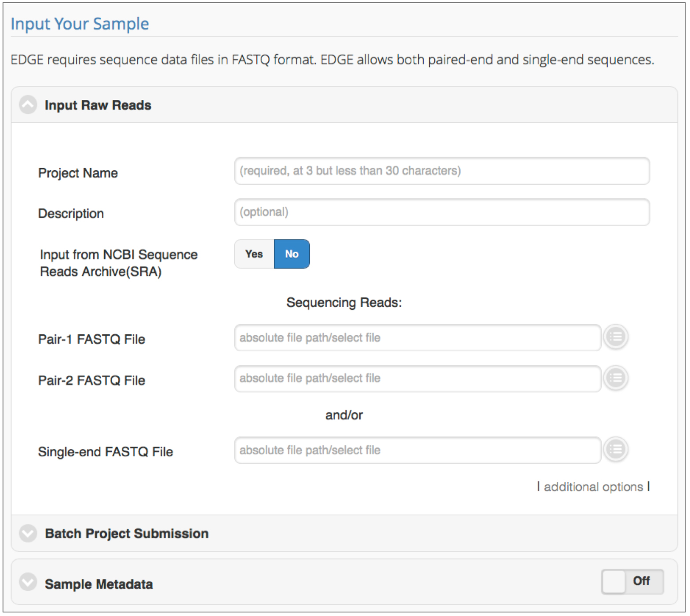Click the Sequencing Reads: label
Screen dimensions: 690x616
click(x=344, y=303)
